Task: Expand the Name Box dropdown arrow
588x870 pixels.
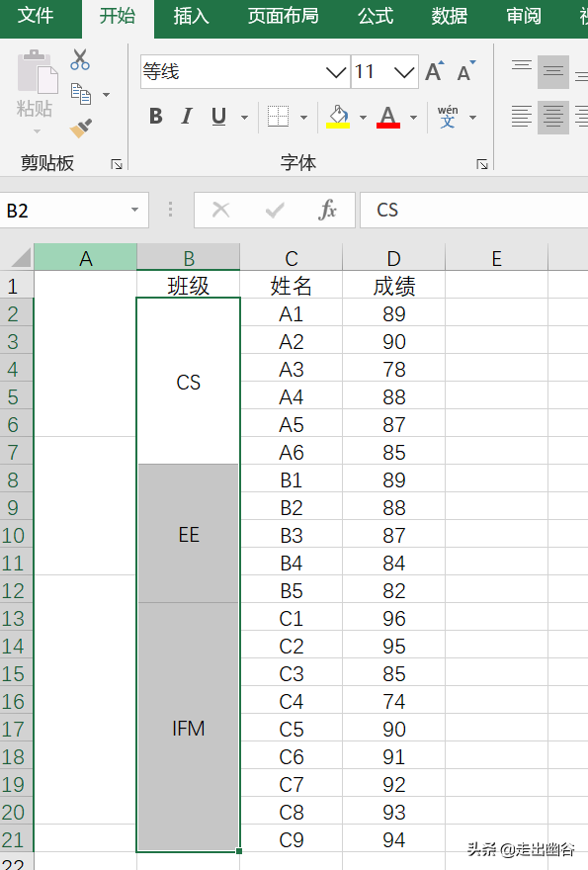Action: [x=134, y=210]
